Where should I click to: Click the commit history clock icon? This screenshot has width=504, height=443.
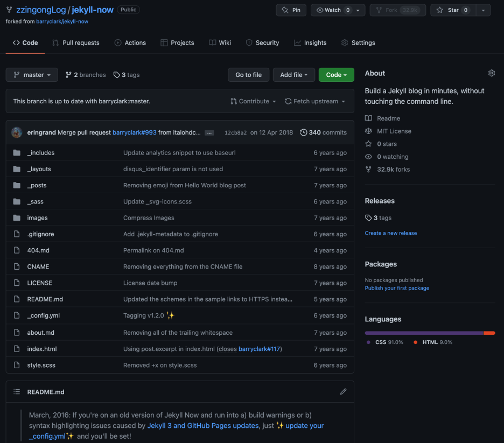coord(304,132)
